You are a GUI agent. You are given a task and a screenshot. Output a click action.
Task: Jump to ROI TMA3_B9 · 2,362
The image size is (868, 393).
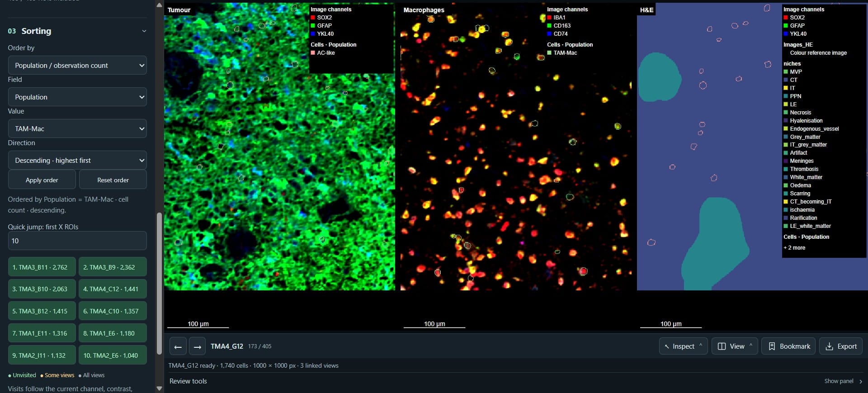[x=113, y=267]
